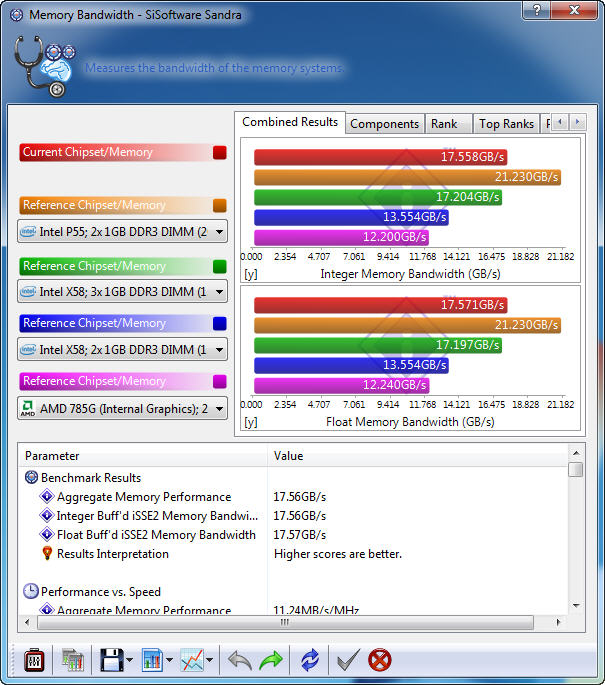Screen dimensions: 605x685
Task: Toggle the blue reference chipset color square
Action: click(219, 323)
